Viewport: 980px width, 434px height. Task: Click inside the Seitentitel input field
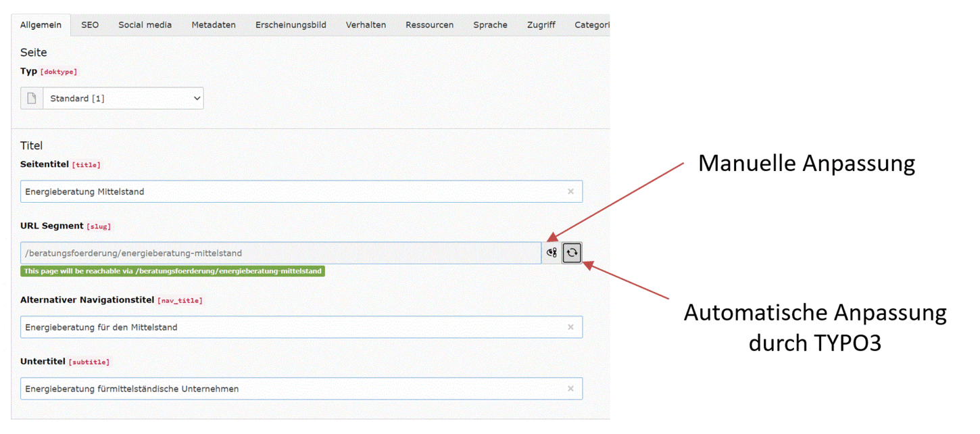270,191
